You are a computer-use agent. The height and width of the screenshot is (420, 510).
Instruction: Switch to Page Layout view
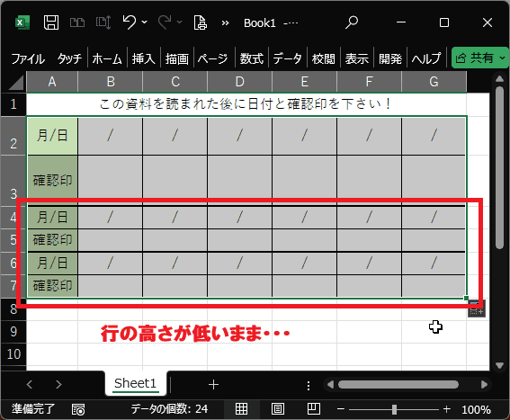pos(277,409)
